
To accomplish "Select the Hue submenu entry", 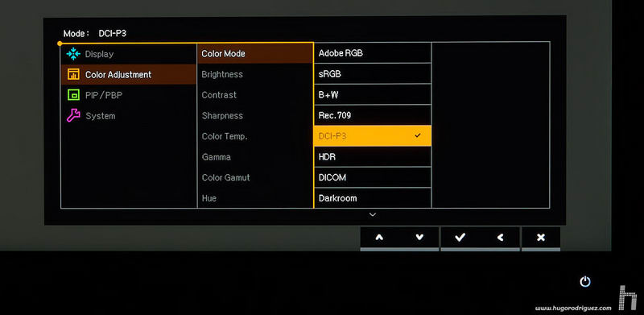I will click(x=255, y=198).
